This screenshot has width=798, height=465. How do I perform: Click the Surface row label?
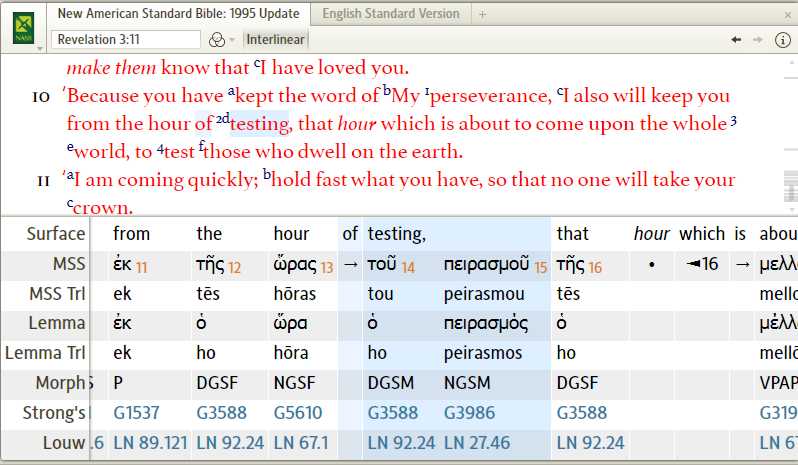pyautogui.click(x=56, y=234)
